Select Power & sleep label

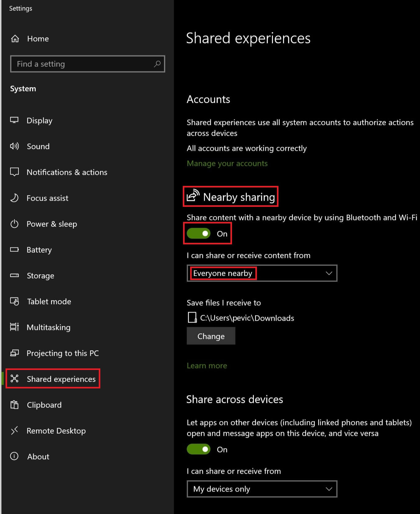click(x=52, y=224)
